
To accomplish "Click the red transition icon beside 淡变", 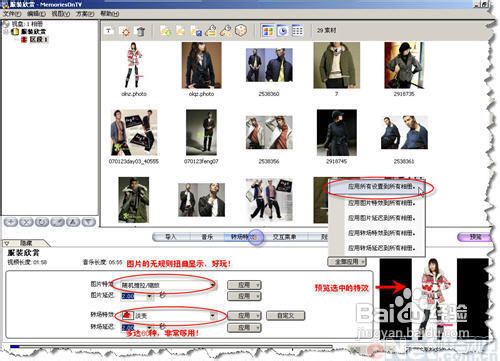I will (x=127, y=315).
